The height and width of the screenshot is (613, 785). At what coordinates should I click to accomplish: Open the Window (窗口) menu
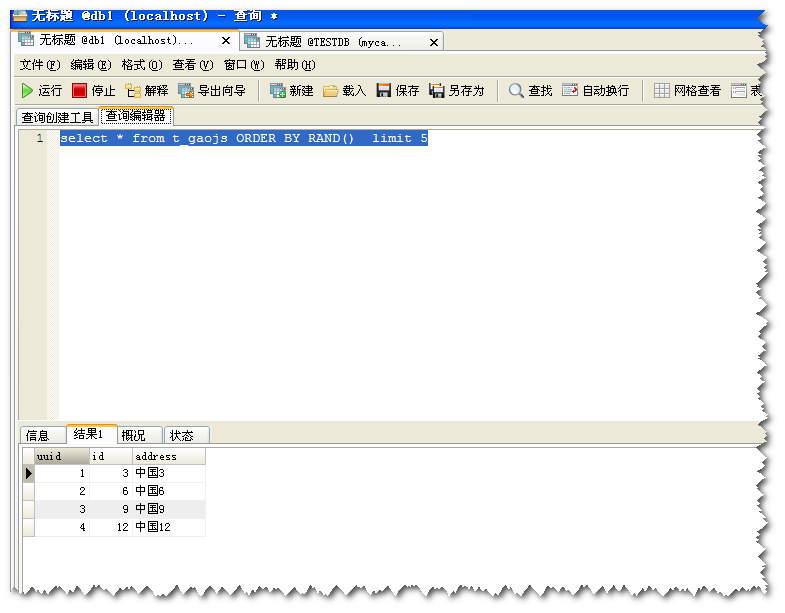click(244, 65)
